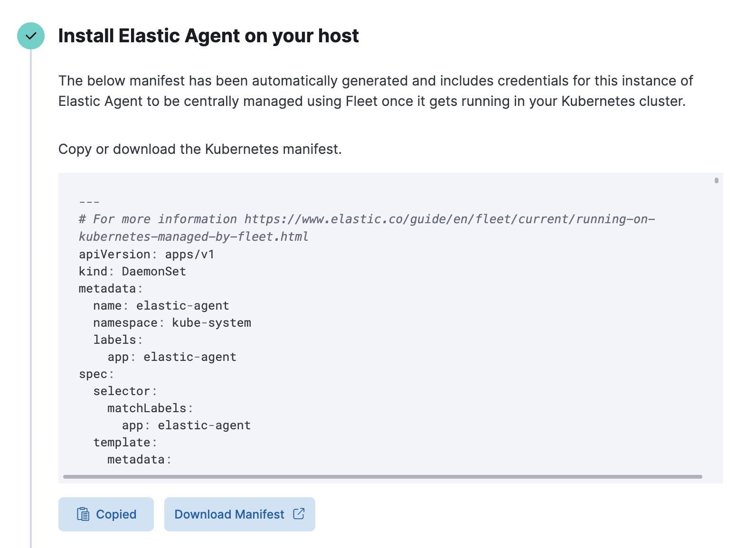
Task: Click the paragraph describing the generated manifest
Action: coord(375,91)
